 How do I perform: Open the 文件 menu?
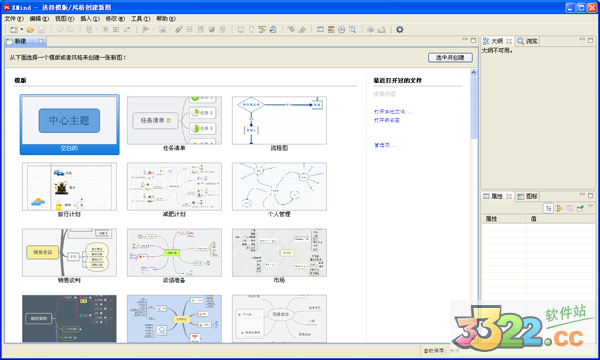tap(14, 18)
